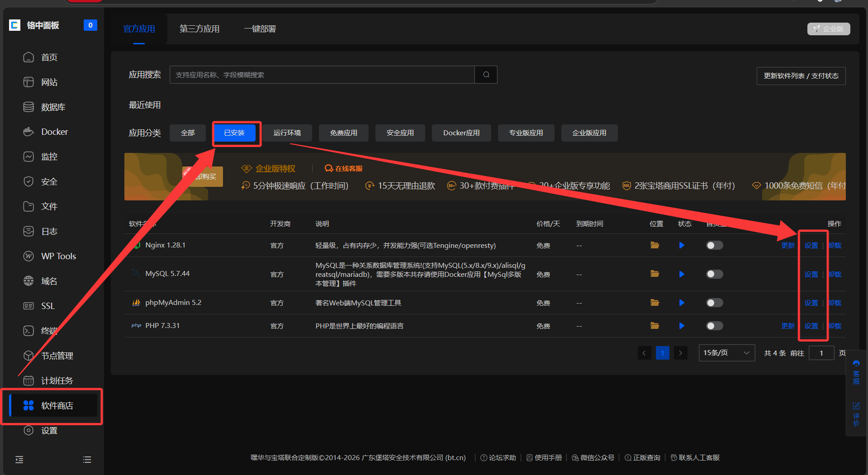Open the phpMyAdmin 5.2 folder location icon

[655, 302]
